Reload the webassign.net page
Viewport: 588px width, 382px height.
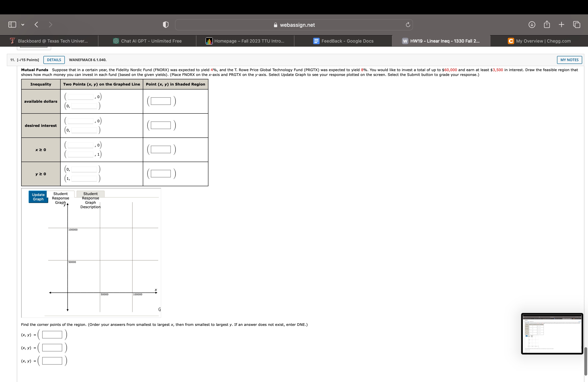coord(407,24)
